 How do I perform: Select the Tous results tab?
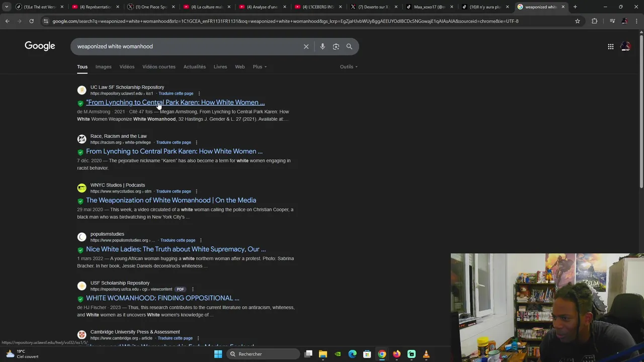(x=82, y=67)
